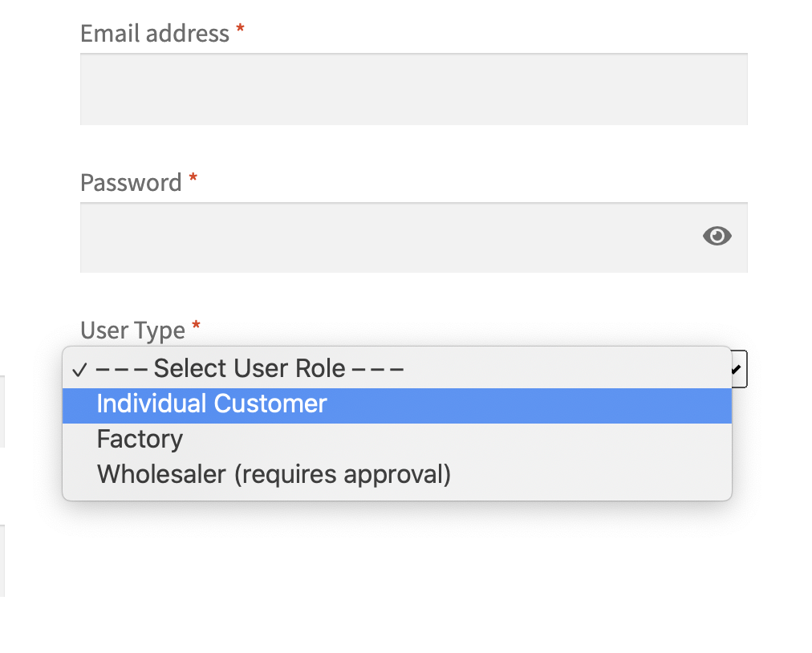This screenshot has height=653, width=812.
Task: Click the red asterisk after Email address
Action: 240,29
